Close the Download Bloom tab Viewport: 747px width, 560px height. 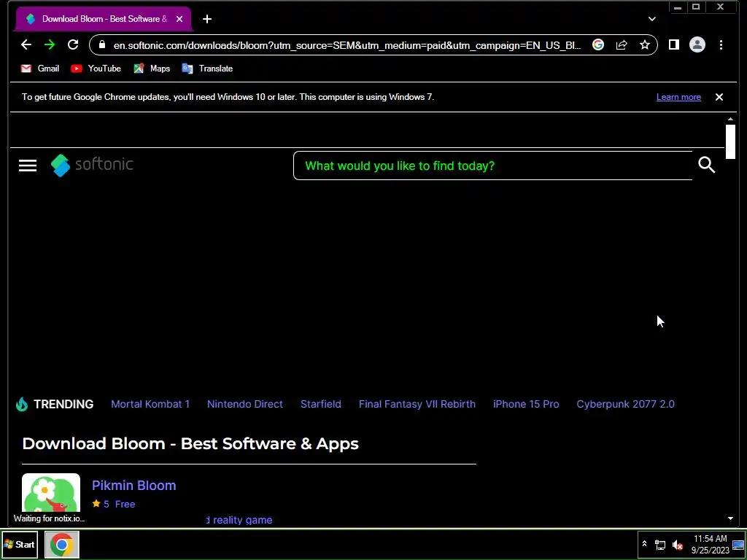179,19
